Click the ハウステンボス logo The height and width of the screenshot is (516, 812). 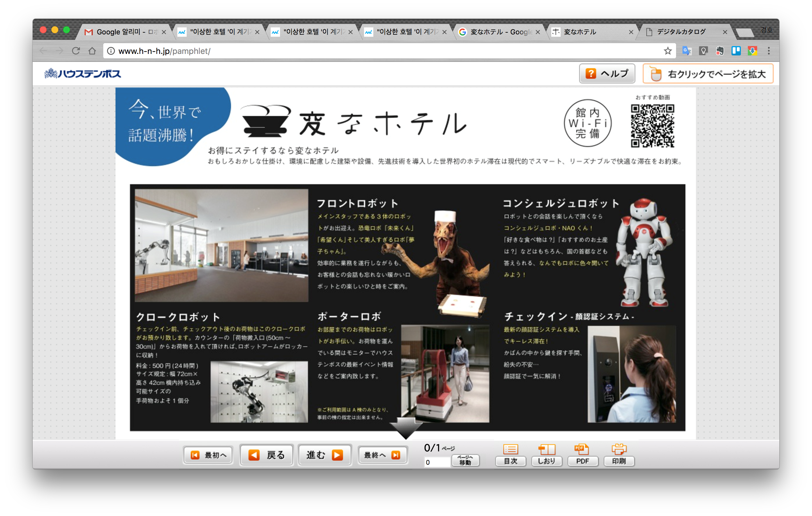pos(83,73)
